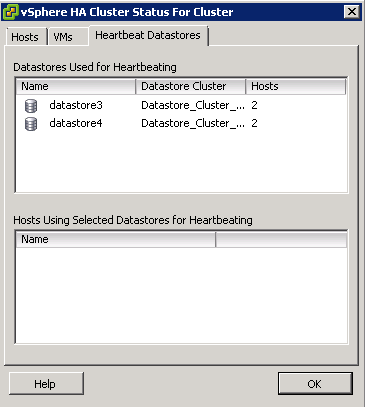Click hosts count 2 for datastore3
This screenshot has width=365, height=407.
(254, 105)
